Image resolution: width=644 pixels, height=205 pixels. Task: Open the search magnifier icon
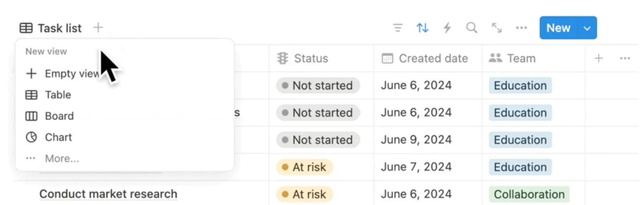[472, 28]
